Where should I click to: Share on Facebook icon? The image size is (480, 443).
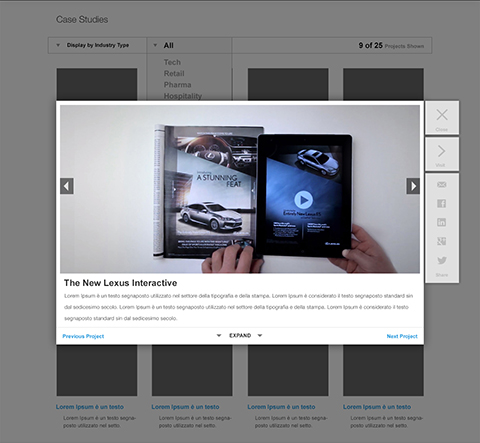pos(442,203)
